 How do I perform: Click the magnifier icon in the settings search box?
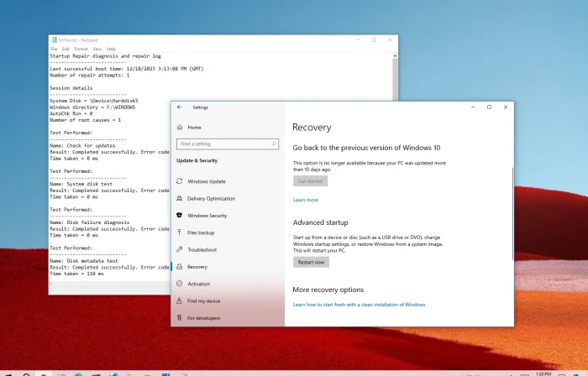[x=274, y=144]
